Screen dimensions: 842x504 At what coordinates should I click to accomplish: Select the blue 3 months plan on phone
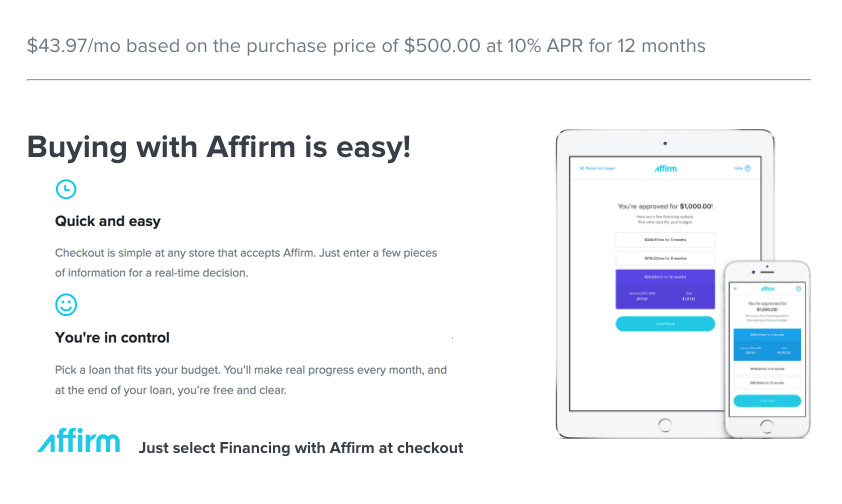tap(767, 342)
